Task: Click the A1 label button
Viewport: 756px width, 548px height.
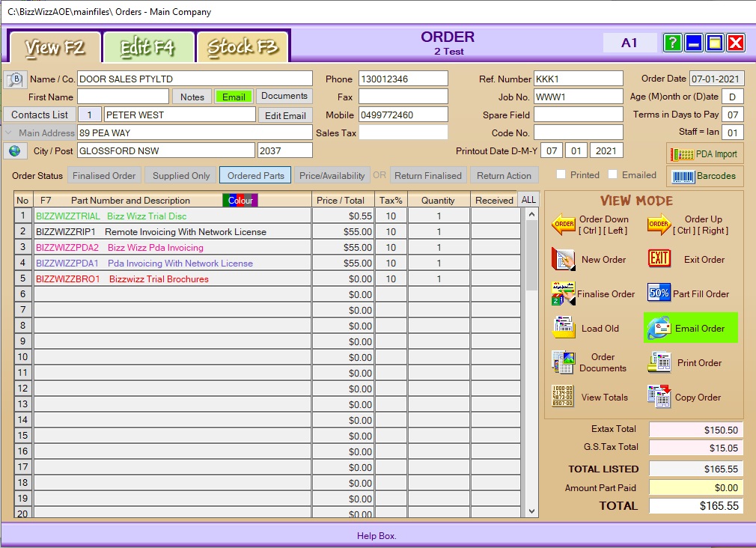Action: pos(629,43)
